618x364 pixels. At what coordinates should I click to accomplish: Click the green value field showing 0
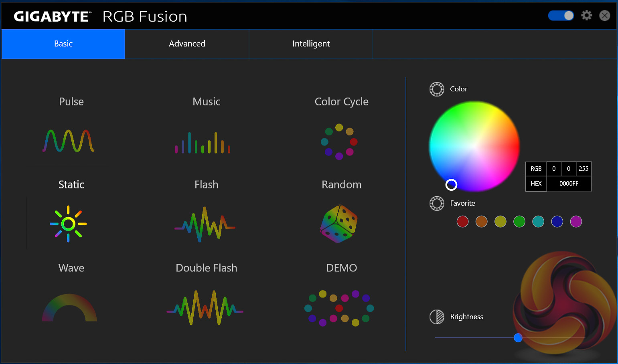(569, 169)
